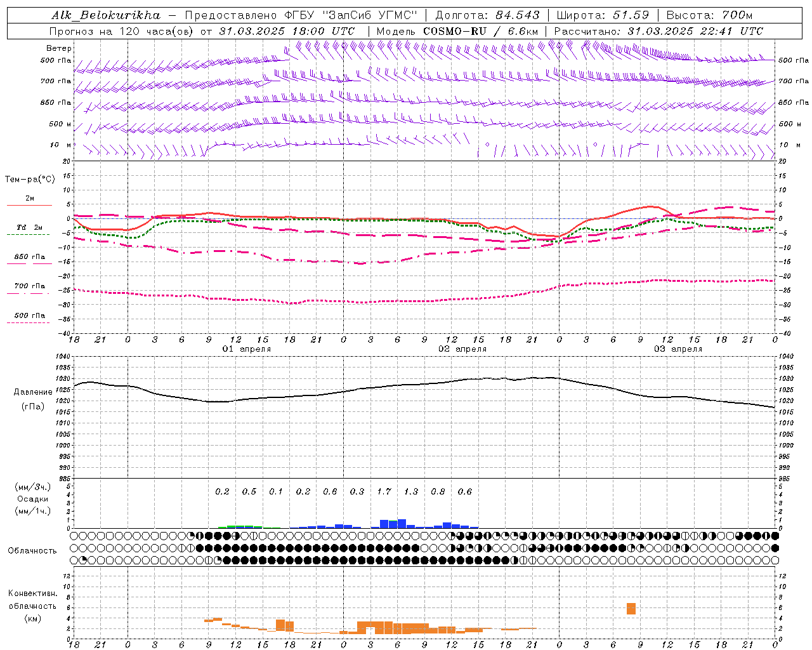The width and height of the screenshot is (812, 650).
Task: Click the tallest blue precipitation bar
Action: [x=402, y=524]
